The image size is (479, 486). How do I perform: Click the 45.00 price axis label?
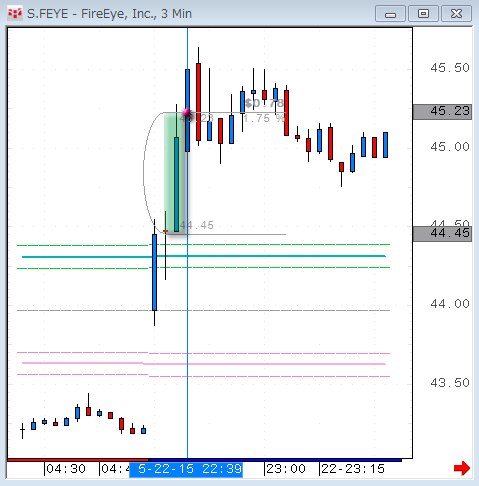coord(450,147)
